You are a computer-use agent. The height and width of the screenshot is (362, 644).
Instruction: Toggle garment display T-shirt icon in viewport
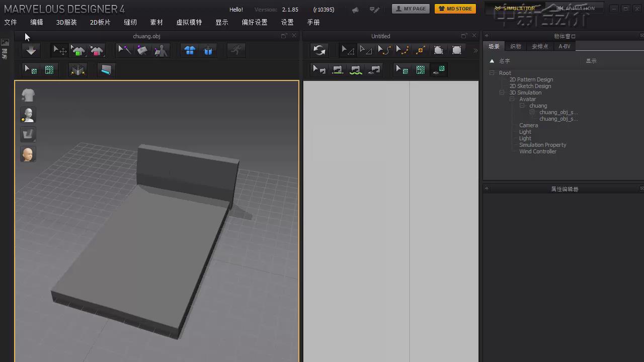(28, 95)
